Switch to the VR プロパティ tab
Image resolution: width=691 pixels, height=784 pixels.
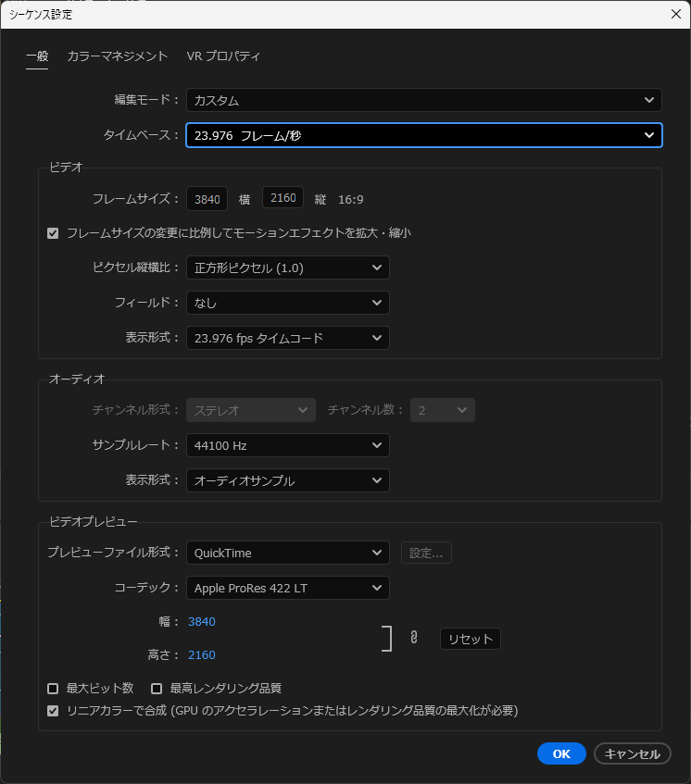click(x=223, y=56)
